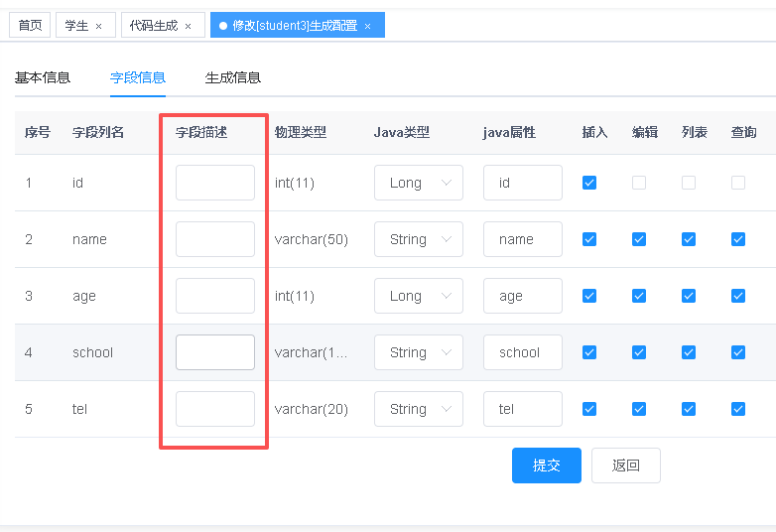Close the 学生 tab with its x icon

click(x=98, y=27)
